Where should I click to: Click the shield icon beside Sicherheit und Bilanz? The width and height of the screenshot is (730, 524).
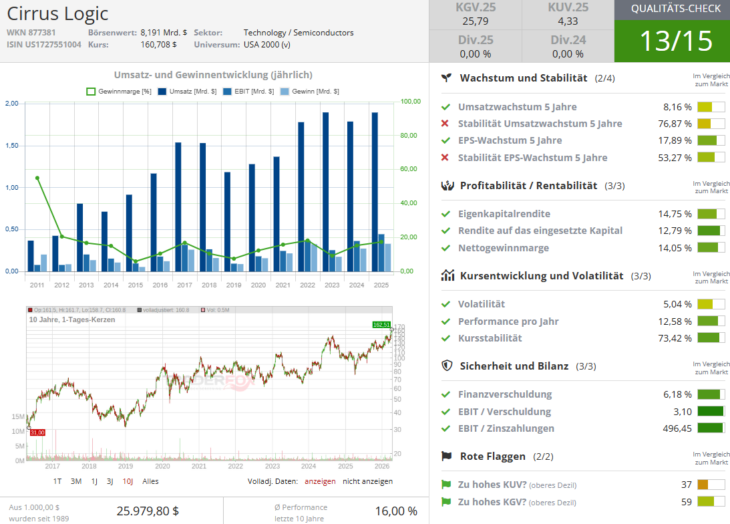tap(446, 366)
